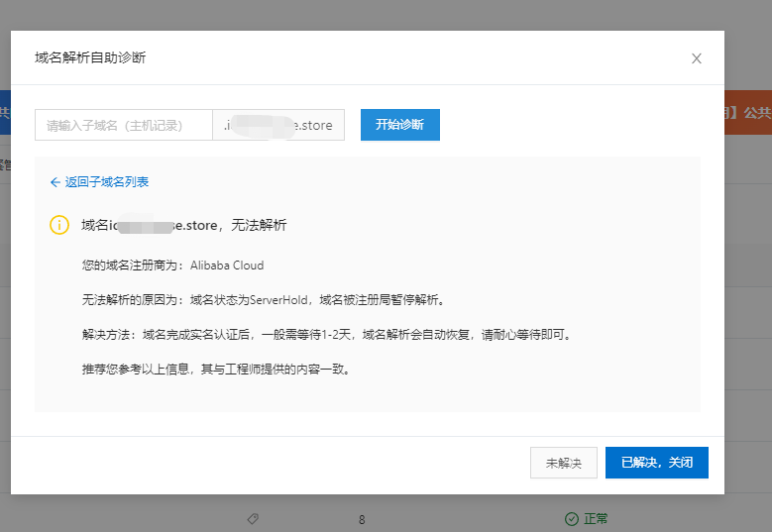
Task: Click the Alibaba Cloud registrar line
Action: 172,266
